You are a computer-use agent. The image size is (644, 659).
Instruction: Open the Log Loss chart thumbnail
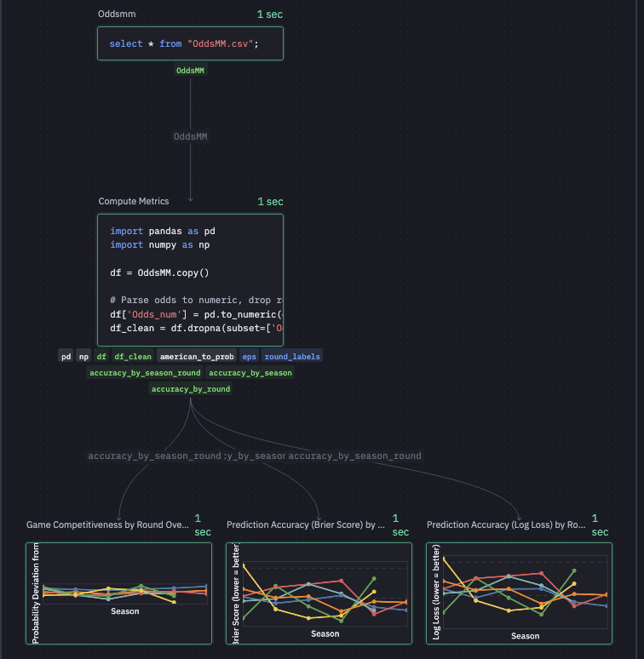[x=519, y=593]
